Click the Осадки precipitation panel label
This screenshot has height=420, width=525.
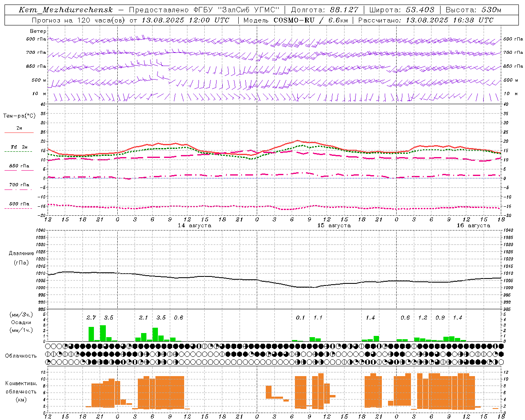click(21, 322)
